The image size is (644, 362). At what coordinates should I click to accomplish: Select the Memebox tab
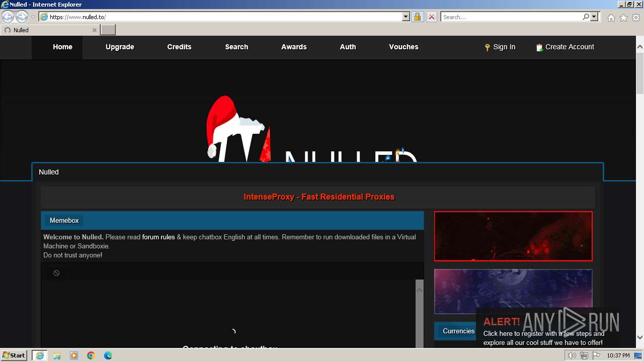pos(64,220)
